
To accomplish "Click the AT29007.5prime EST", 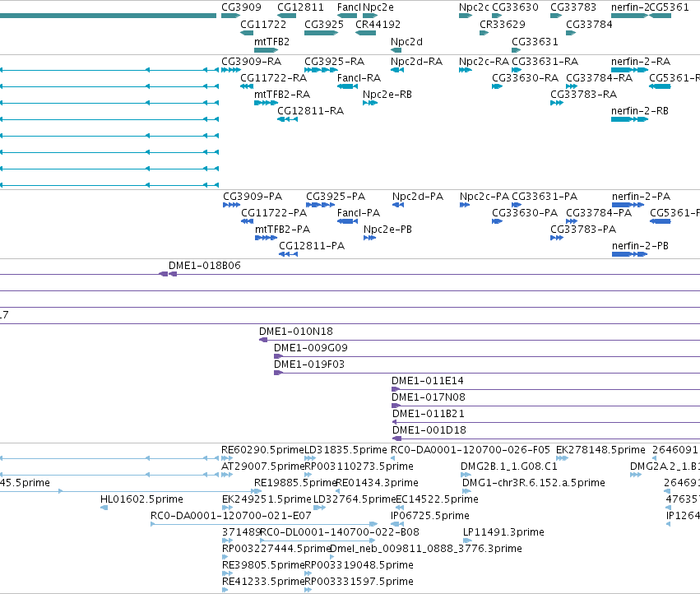I will [227, 475].
